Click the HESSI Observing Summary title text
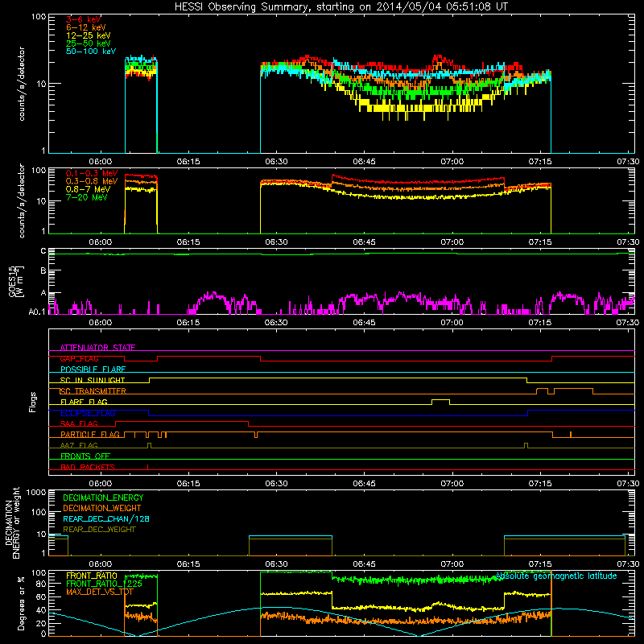 [x=341, y=6]
